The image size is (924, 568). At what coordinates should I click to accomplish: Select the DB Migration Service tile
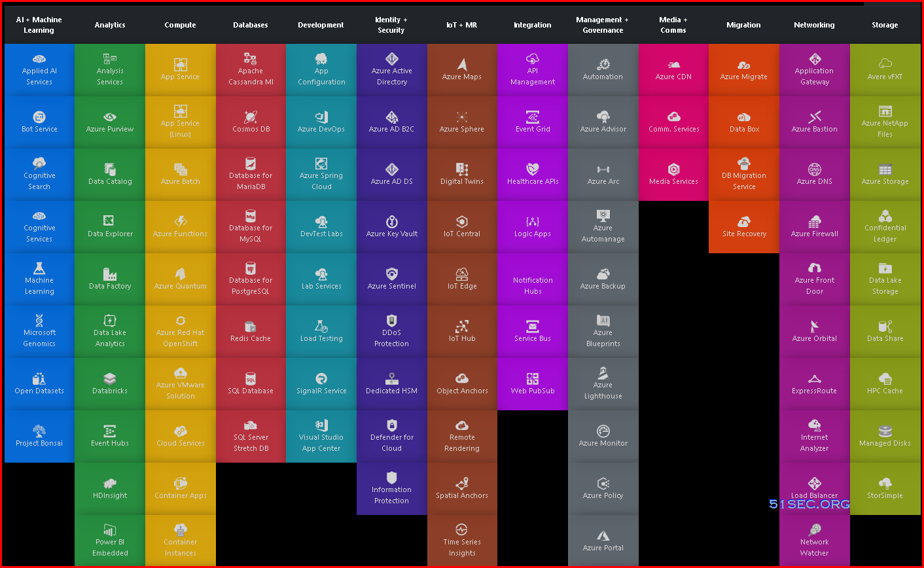tap(744, 175)
